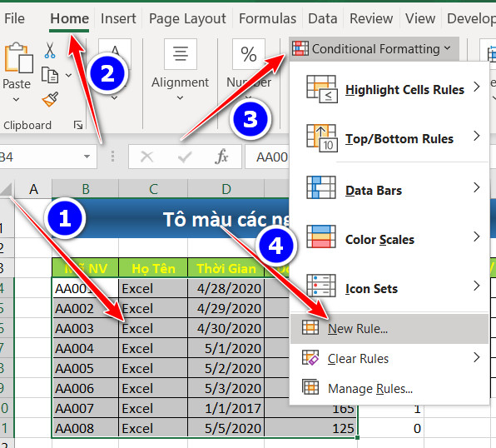
Task: Open the Formulas ribbon tab
Action: click(x=268, y=18)
